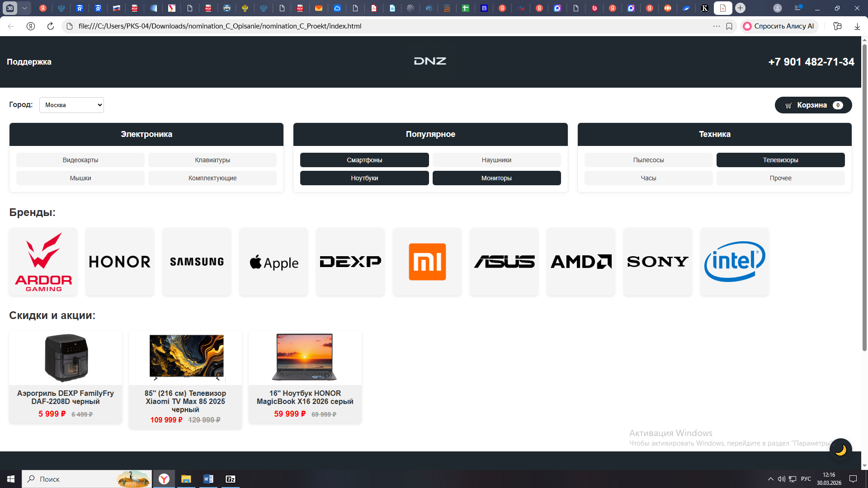This screenshot has height=488, width=868.
Task: Expand the tab list chevron
Action: pyautogui.click(x=24, y=8)
